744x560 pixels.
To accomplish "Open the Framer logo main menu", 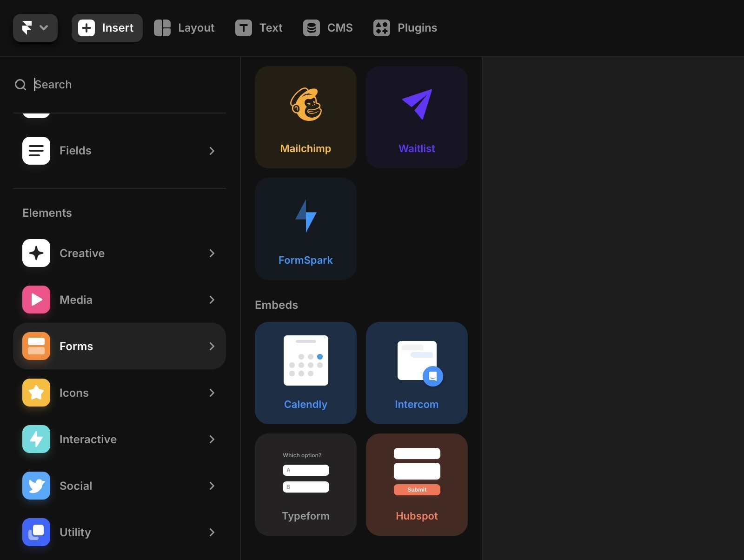I will pos(35,28).
